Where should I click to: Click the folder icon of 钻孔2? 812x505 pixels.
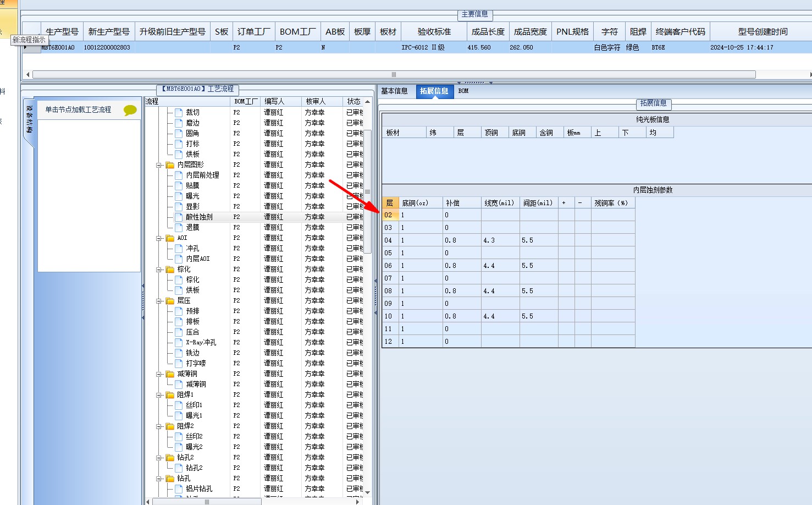click(170, 457)
